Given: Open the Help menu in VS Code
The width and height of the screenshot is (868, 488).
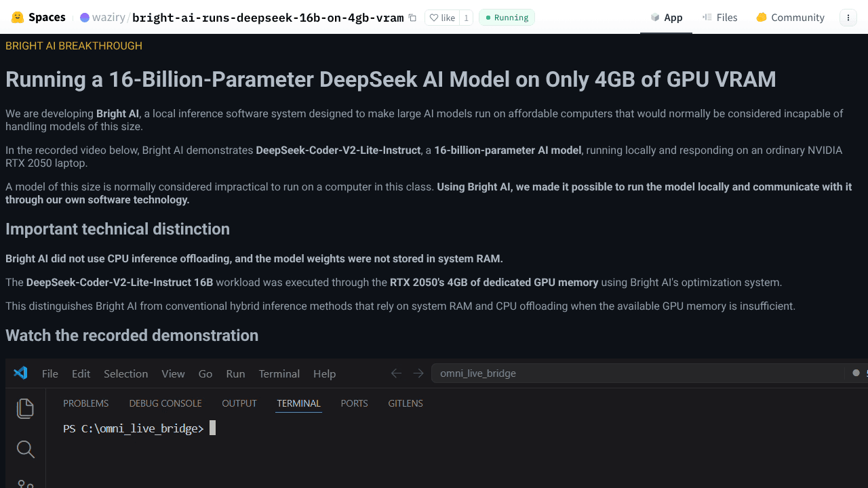Looking at the screenshot, I should [324, 373].
